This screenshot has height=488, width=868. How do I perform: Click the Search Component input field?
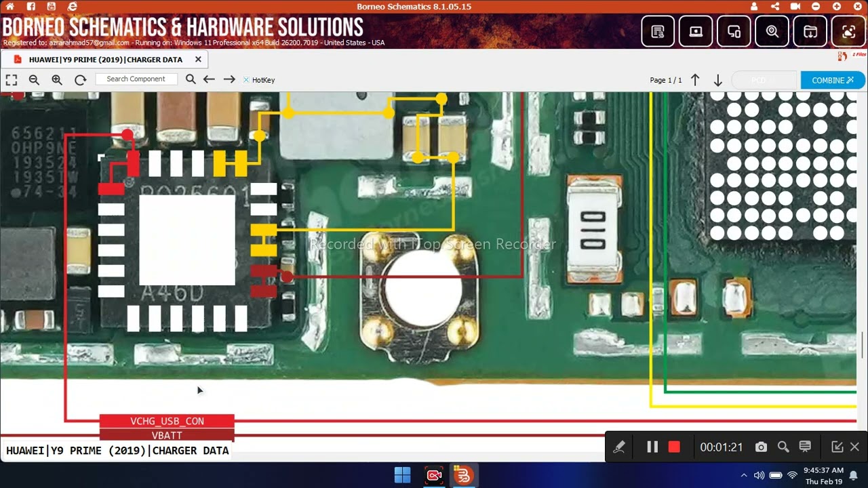tap(136, 79)
